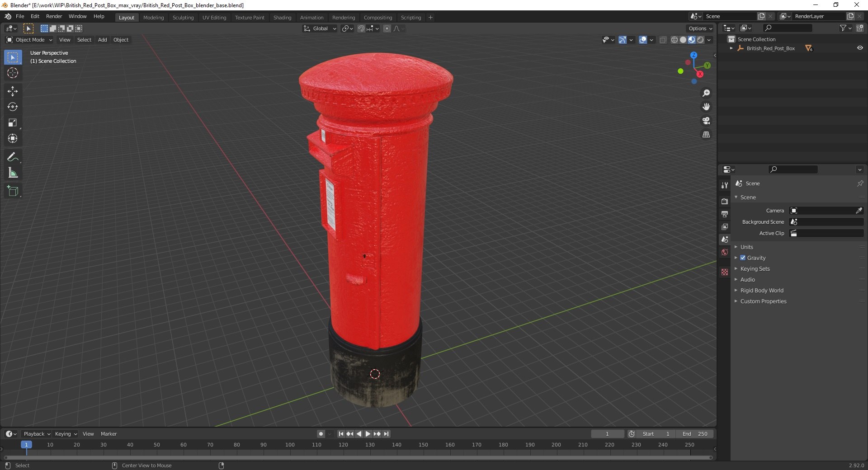Click the Marker button in timeline
Viewport: 868px width, 470px height.
pos(108,434)
